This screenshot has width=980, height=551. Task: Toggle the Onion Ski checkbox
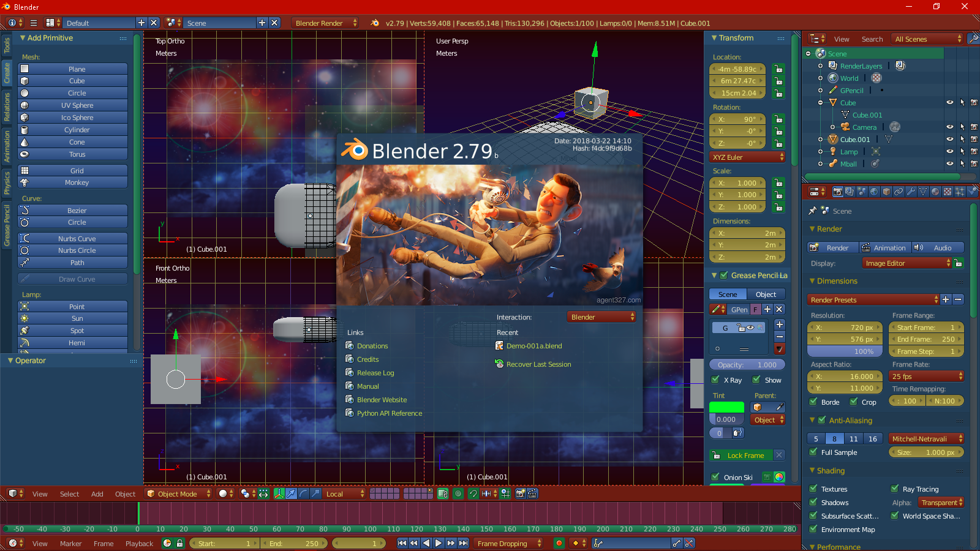pos(715,477)
